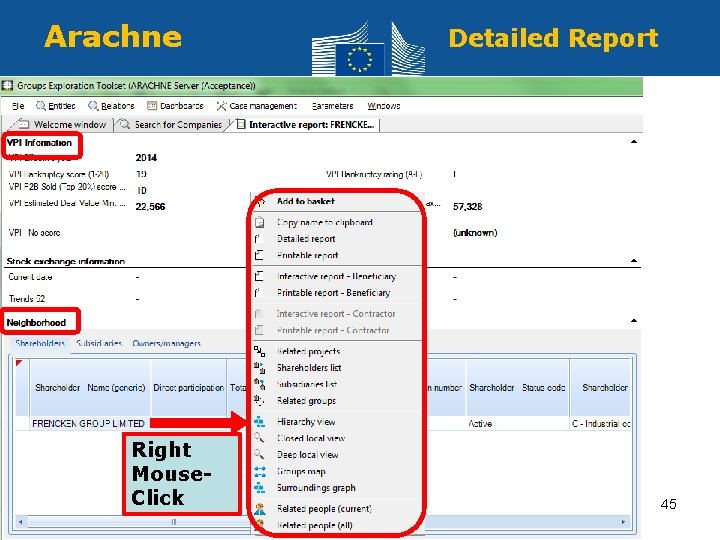The width and height of the screenshot is (720, 540).
Task: Choose Printable report - Beneficiary entry
Action: (333, 292)
